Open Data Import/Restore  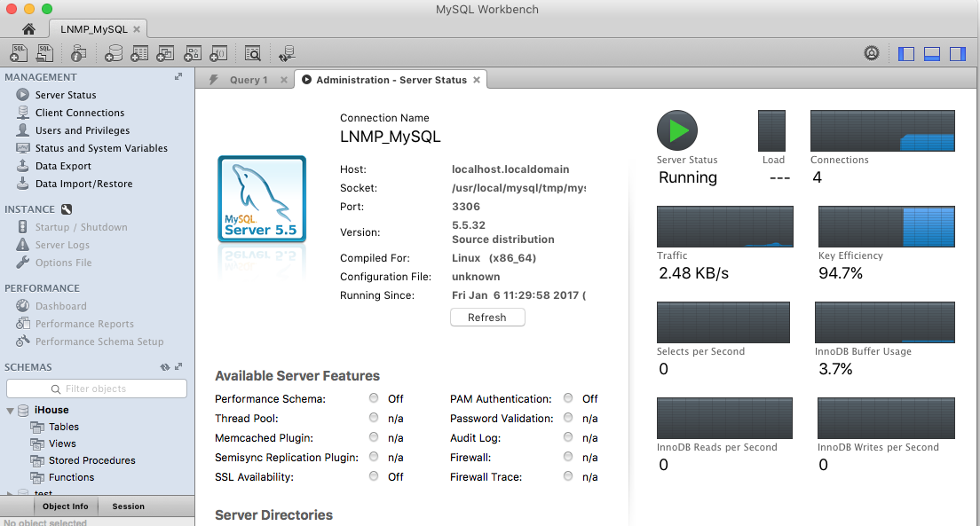(83, 184)
